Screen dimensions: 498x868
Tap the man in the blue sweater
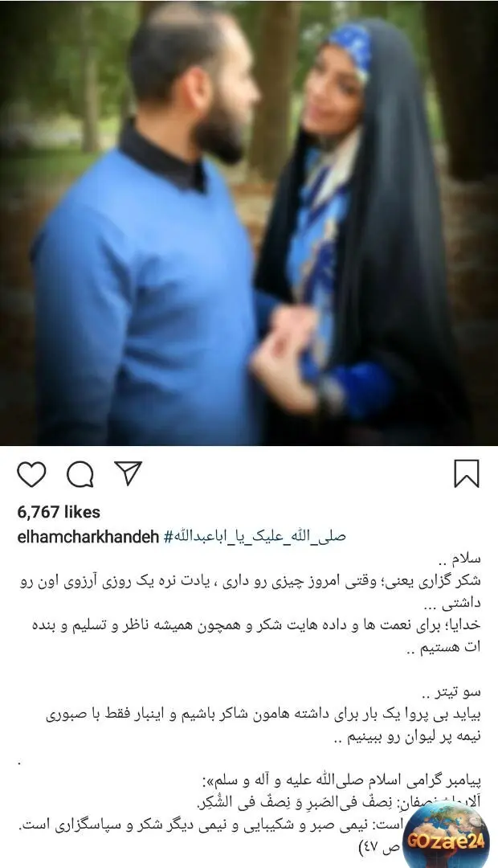click(144, 249)
